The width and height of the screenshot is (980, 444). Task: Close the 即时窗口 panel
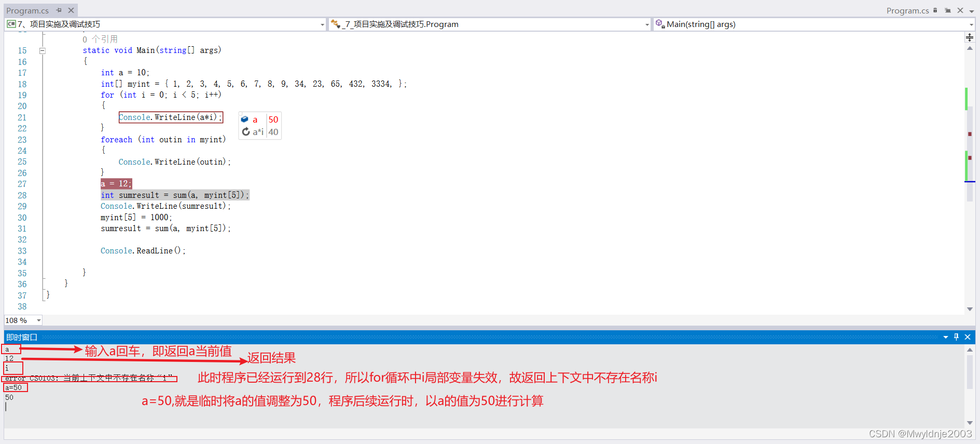pyautogui.click(x=968, y=337)
